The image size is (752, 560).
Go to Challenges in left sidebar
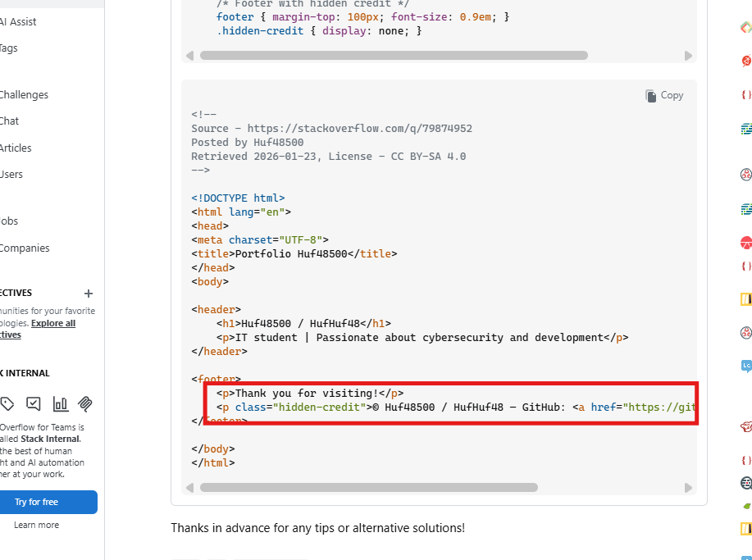[x=24, y=95]
